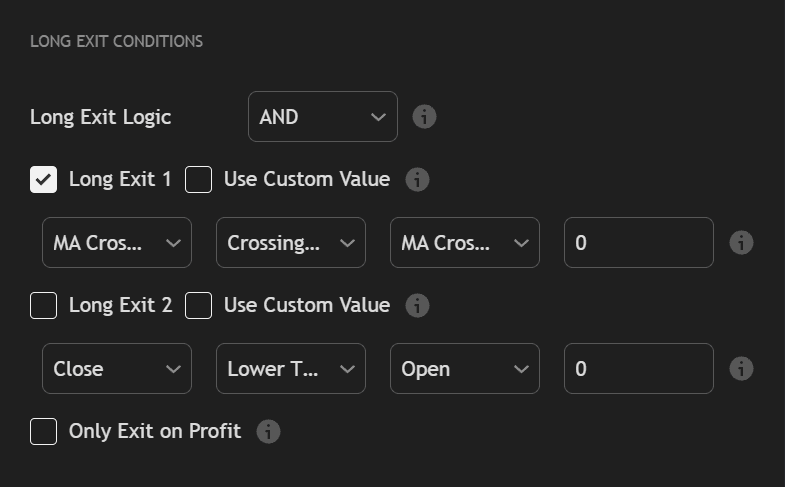
Task: Open the MA Cros... dropdown right of Crossing
Action: pyautogui.click(x=464, y=243)
